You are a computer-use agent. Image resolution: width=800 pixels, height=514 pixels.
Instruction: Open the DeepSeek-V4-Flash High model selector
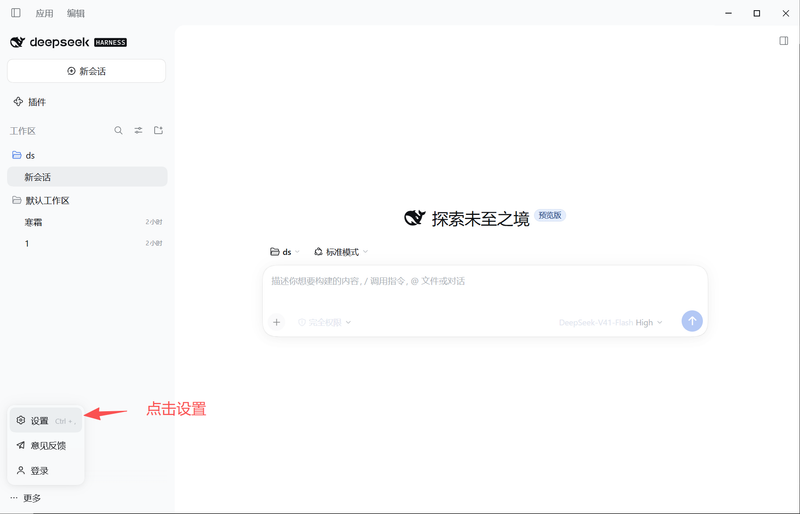(611, 323)
